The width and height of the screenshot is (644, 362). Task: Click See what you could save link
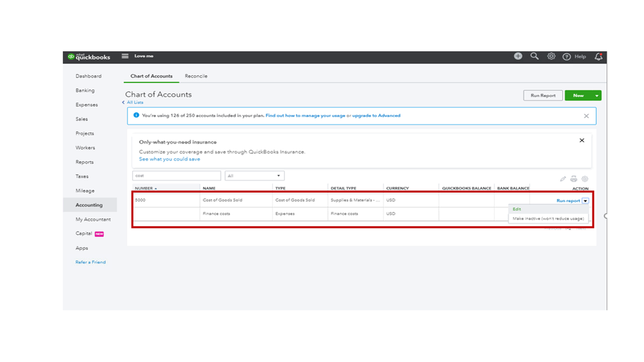click(170, 159)
